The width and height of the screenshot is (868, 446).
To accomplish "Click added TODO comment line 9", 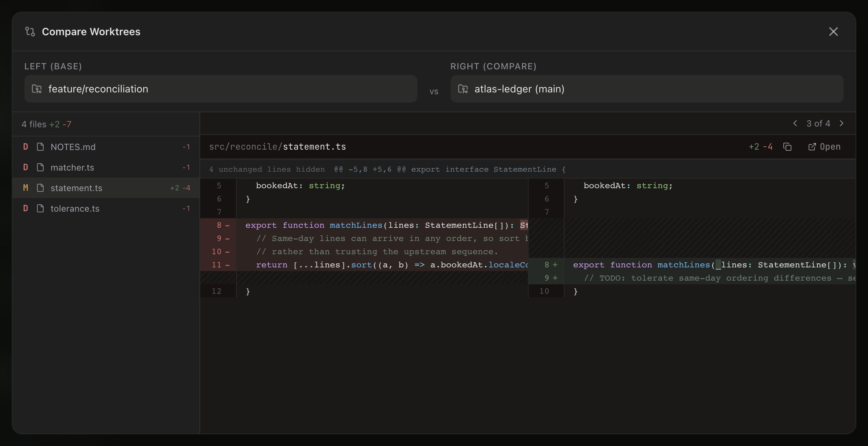I will 692,278.
